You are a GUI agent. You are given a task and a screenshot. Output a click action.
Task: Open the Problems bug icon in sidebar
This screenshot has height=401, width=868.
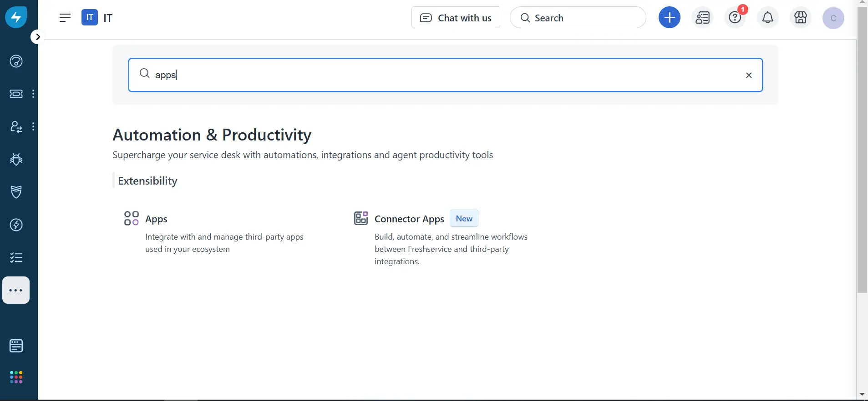coord(16,159)
